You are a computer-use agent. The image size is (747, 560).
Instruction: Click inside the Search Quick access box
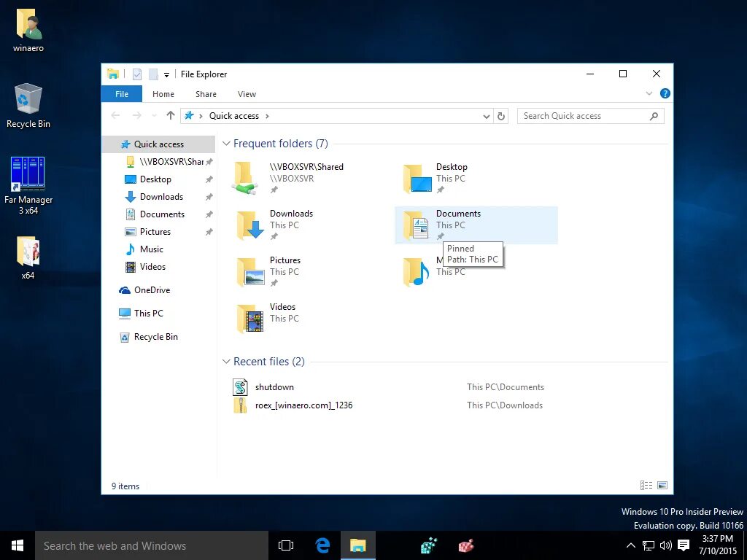click(x=584, y=115)
